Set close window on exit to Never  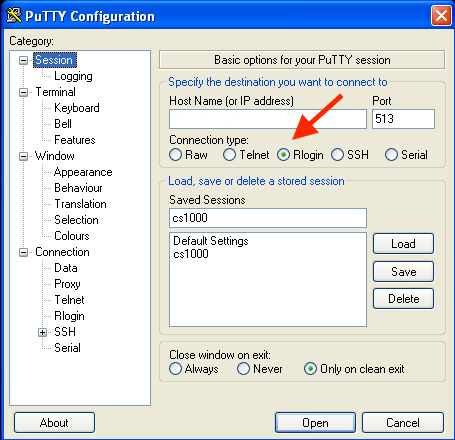[x=243, y=369]
